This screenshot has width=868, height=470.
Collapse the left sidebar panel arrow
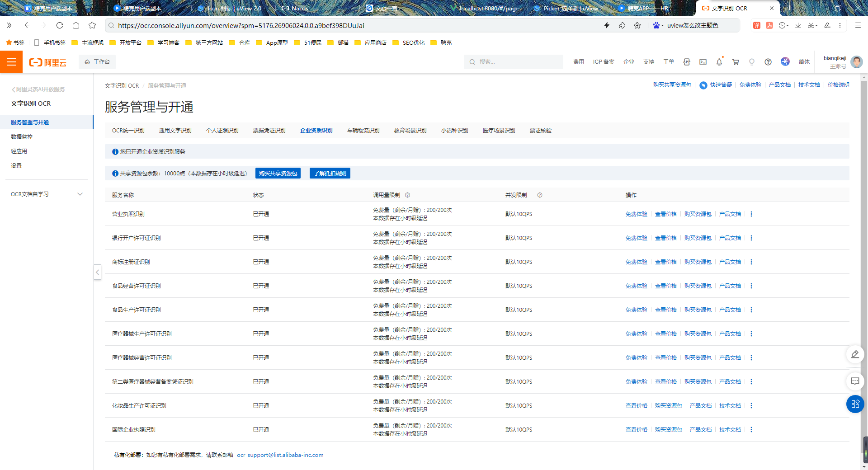tap(97, 272)
